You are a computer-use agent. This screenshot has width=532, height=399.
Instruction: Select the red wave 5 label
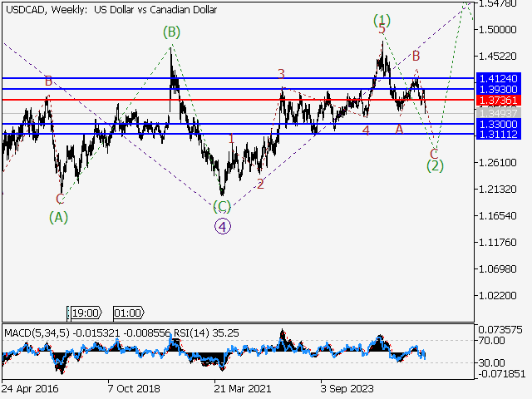click(x=382, y=29)
